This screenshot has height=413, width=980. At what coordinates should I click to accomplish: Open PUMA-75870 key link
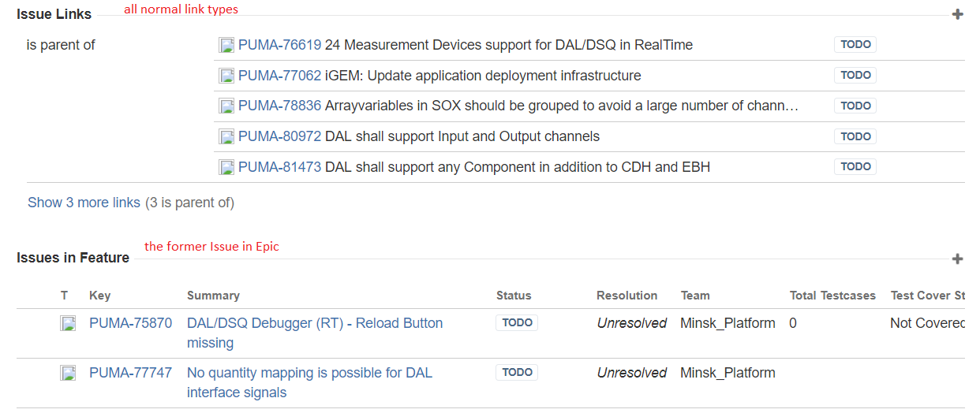pyautogui.click(x=130, y=323)
